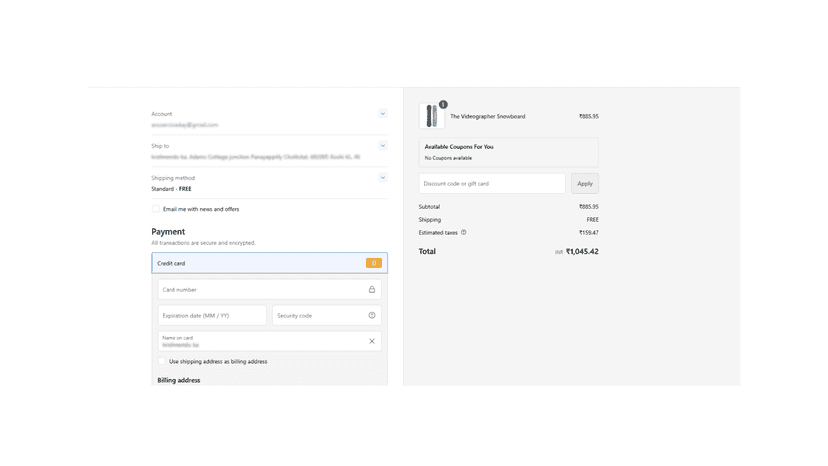Focus the Security code field
Viewport: 828px width, 466px height.
(326, 315)
